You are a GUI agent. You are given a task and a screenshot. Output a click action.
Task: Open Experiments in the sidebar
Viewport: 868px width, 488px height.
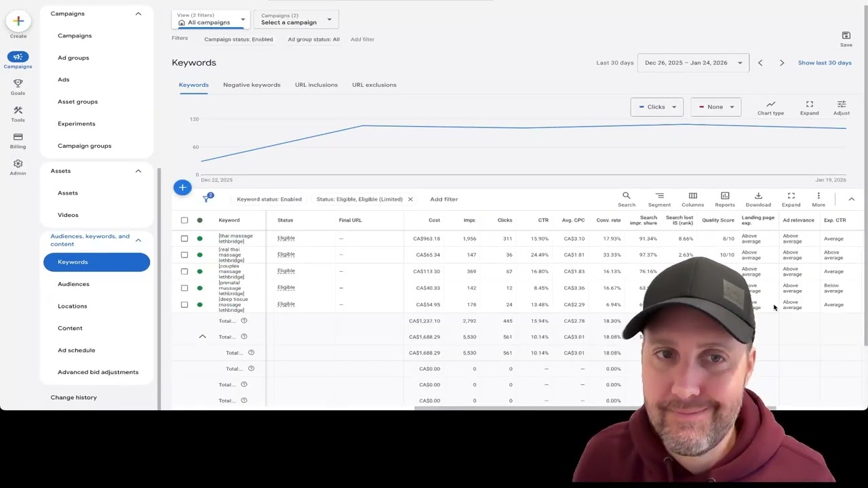pyautogui.click(x=77, y=124)
